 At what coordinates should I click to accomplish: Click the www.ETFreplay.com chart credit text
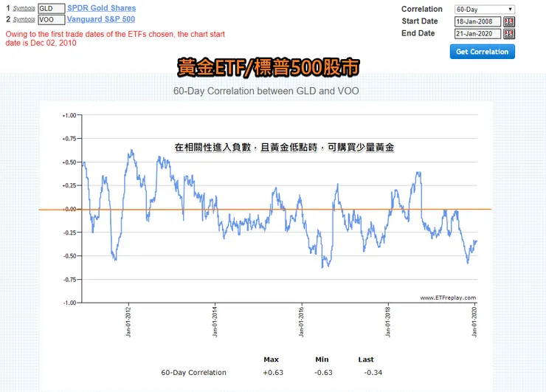point(448,298)
